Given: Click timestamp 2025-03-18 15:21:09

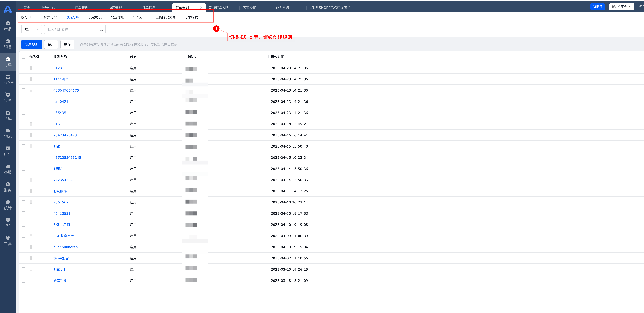Looking at the screenshot, I should tap(289, 281).
